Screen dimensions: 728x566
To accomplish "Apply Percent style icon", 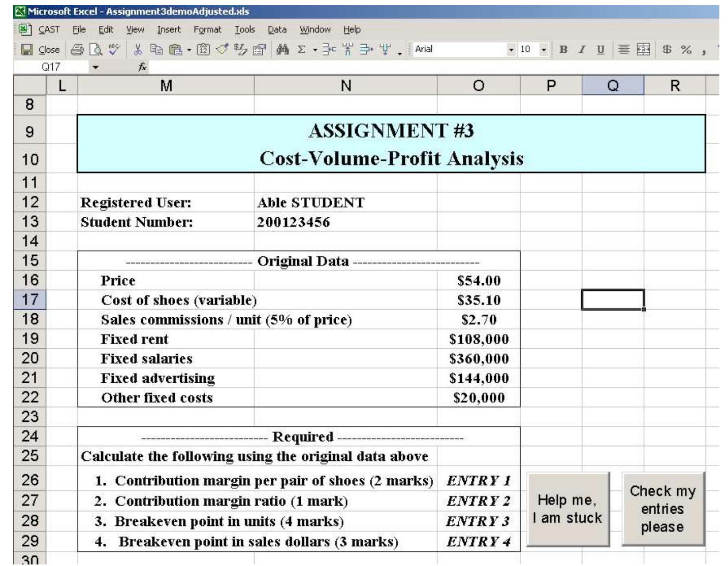I will [x=686, y=50].
